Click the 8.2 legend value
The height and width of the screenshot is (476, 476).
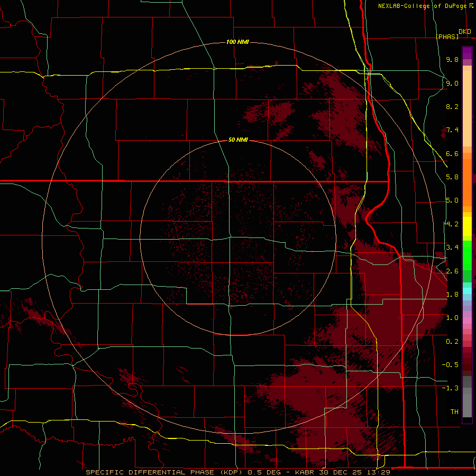click(x=452, y=106)
